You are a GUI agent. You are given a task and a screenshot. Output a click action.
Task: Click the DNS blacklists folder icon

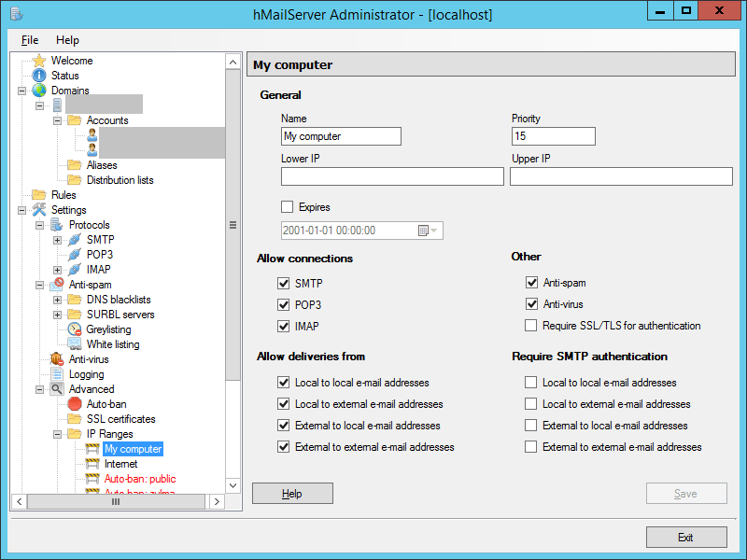[x=75, y=299]
